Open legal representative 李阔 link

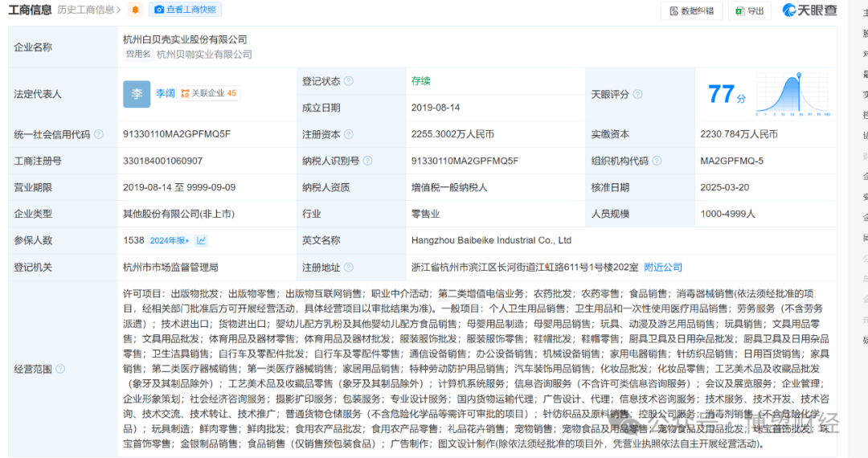click(165, 93)
